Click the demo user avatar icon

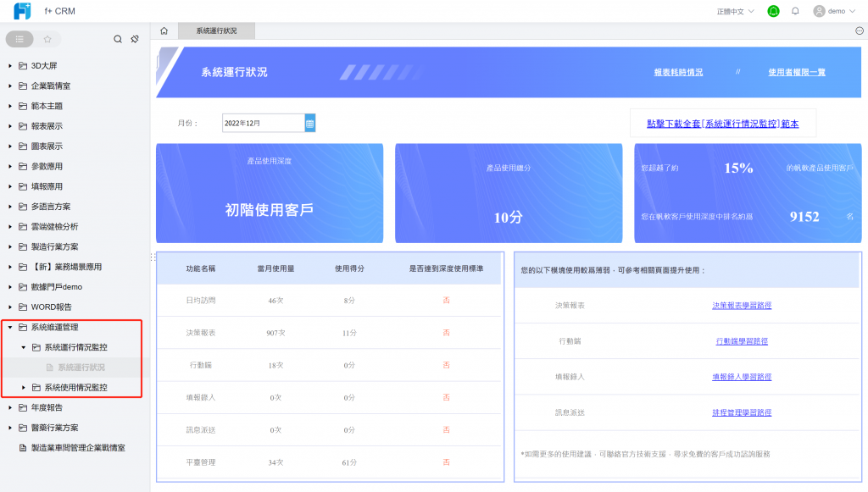coord(819,11)
